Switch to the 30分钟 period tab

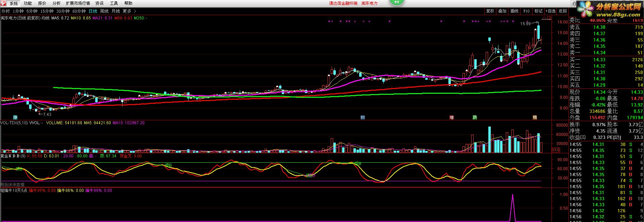click(63, 11)
